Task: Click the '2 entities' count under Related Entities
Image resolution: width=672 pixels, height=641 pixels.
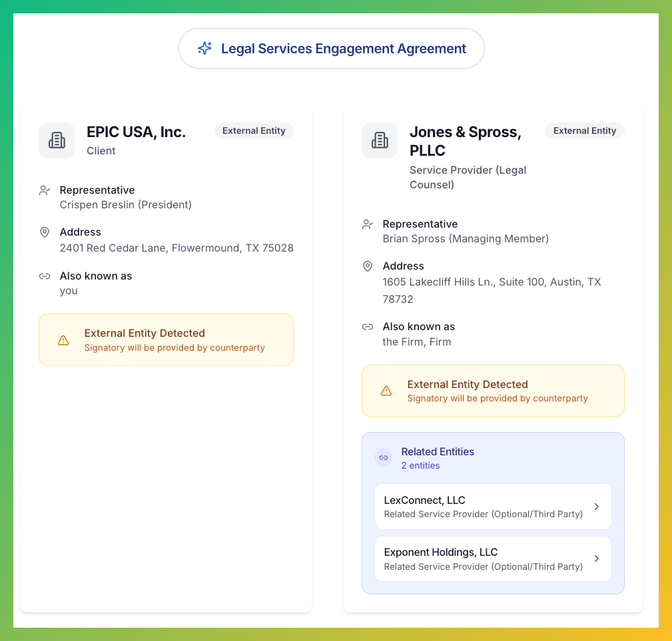Action: (x=420, y=466)
